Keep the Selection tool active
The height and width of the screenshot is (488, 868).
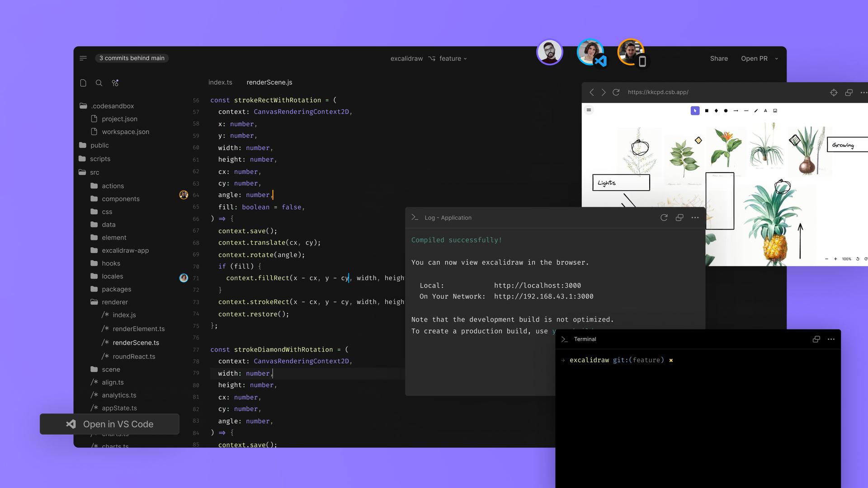point(695,111)
